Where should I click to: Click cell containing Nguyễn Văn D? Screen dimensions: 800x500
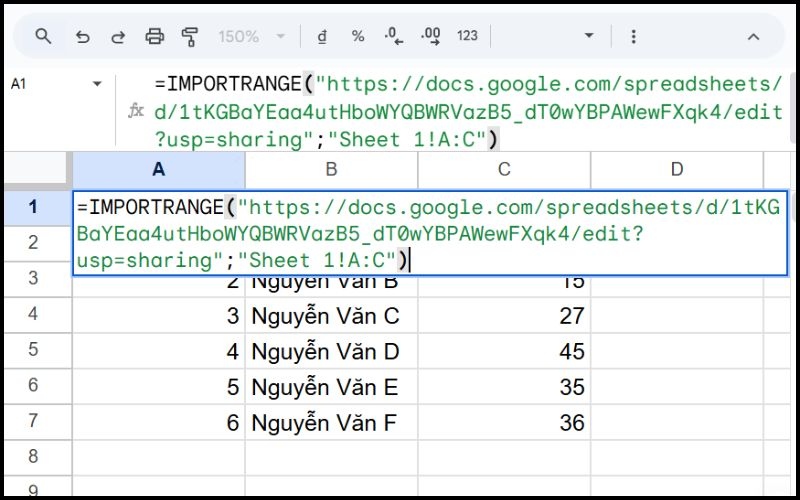click(x=331, y=351)
